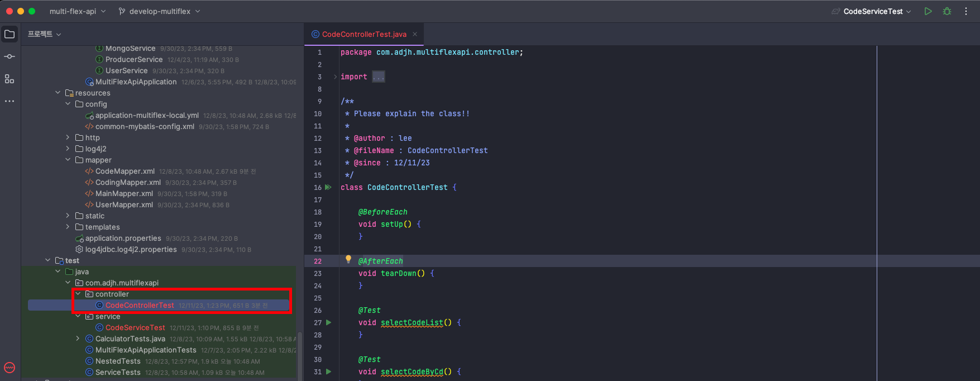Open MultiFlexApiApplicationTests file
The image size is (980, 381).
(x=146, y=350)
